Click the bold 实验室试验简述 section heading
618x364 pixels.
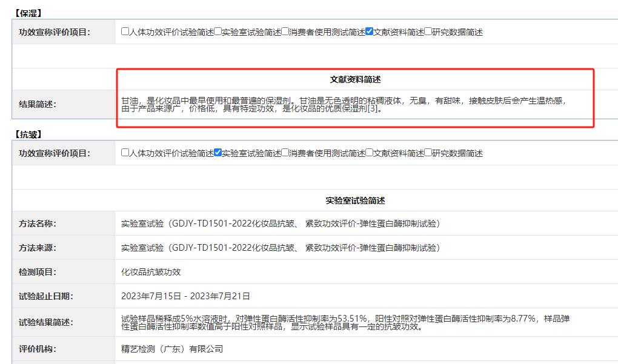point(355,200)
